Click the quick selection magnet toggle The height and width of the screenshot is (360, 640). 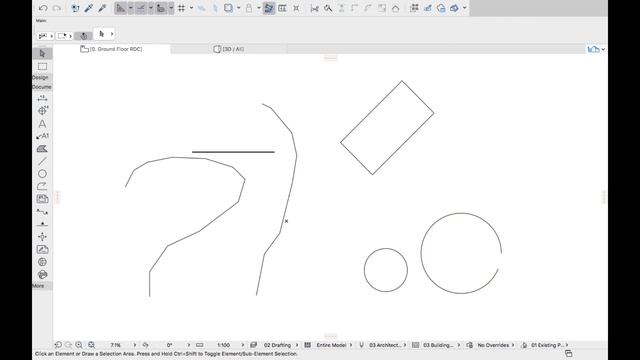click(x=84, y=36)
